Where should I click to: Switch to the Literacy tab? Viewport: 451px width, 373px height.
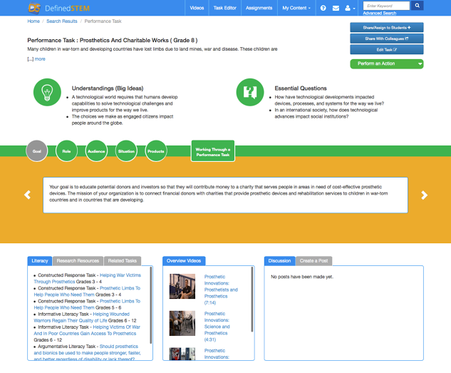pos(40,261)
